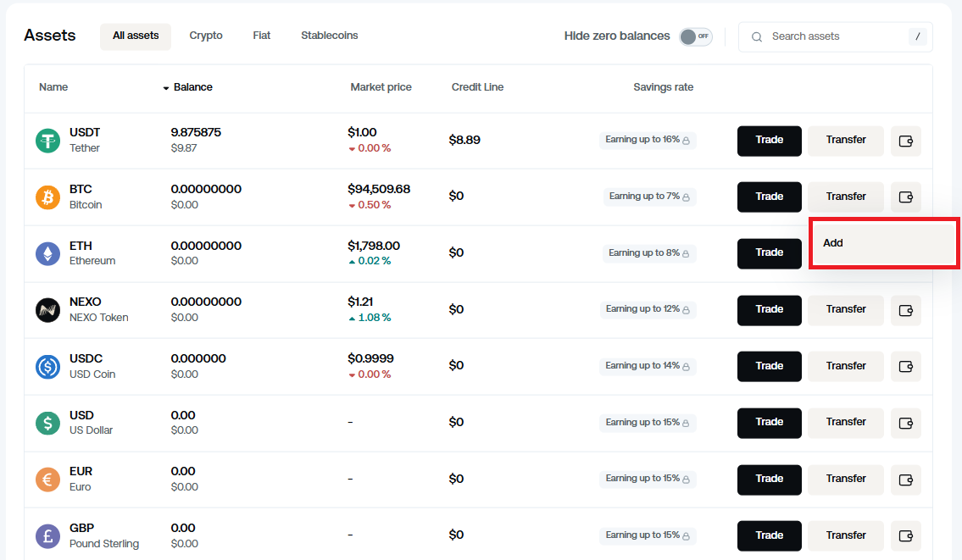Click the Name column header
962x560 pixels.
(53, 87)
